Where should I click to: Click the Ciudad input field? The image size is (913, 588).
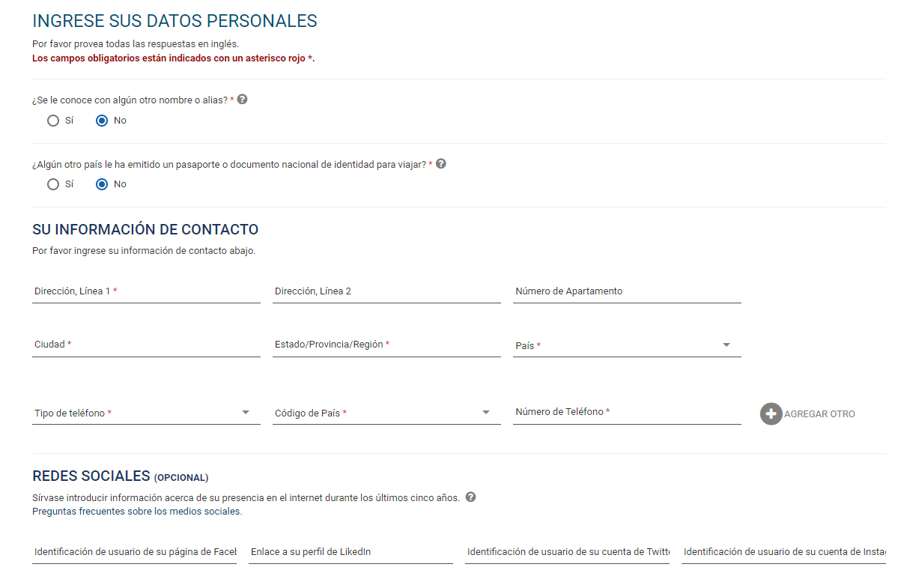(x=146, y=345)
